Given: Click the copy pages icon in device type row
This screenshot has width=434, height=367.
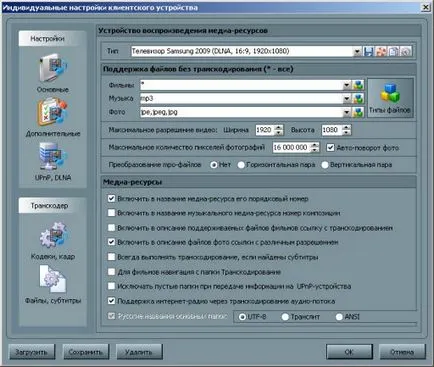Looking at the screenshot, I should (393, 51).
